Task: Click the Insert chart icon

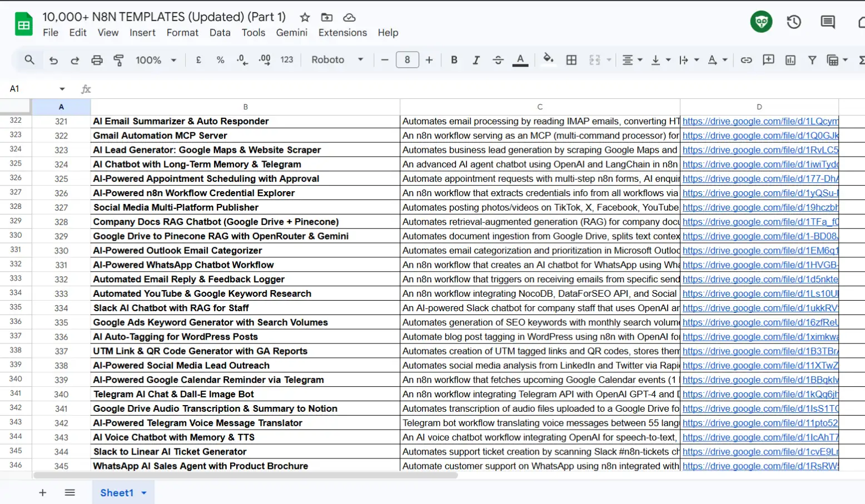Action: click(790, 60)
